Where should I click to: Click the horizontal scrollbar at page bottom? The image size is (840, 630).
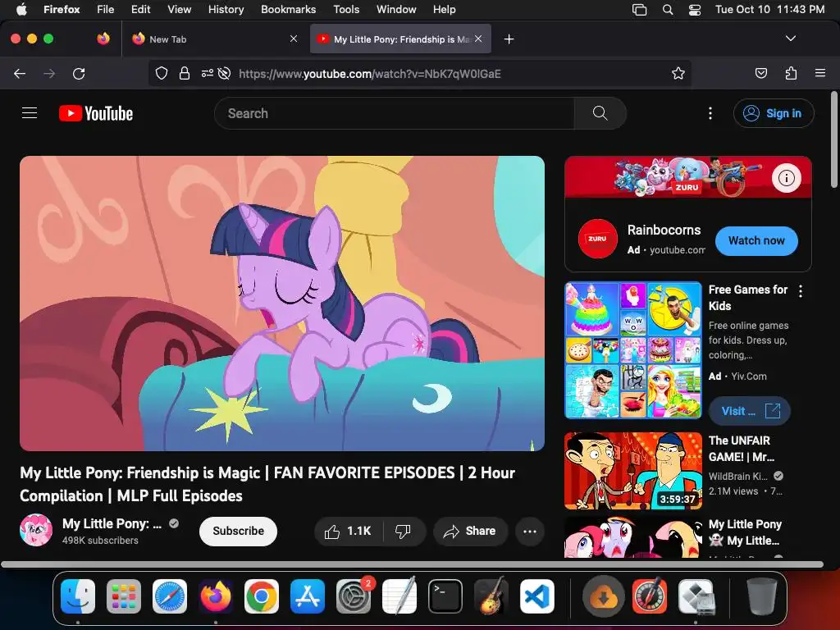pyautogui.click(x=412, y=564)
